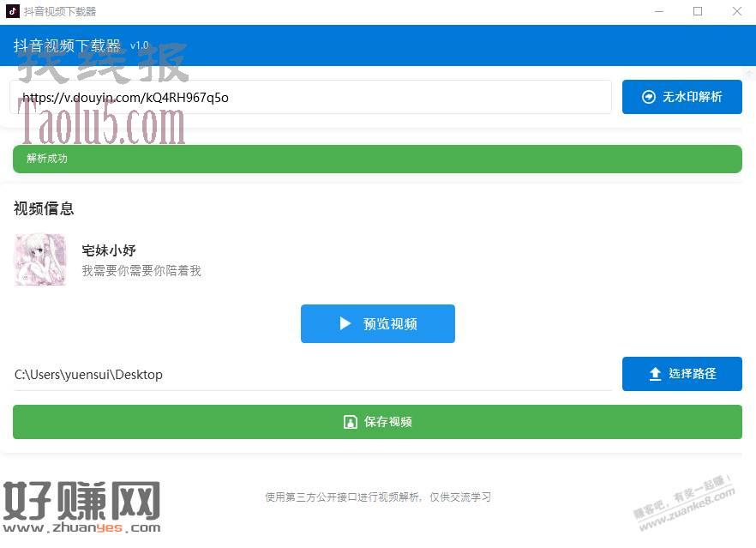
Task: Close the 抖音视频下载器 window
Action: pos(737,11)
